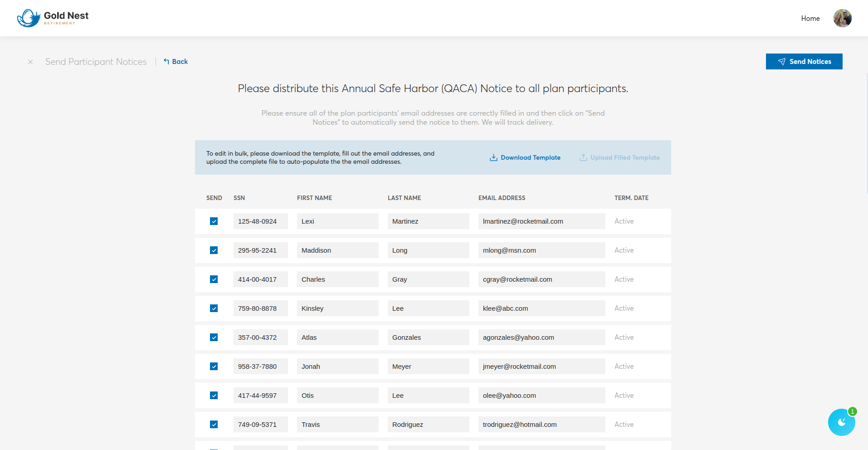Uncheck send for Maddison Long
This screenshot has width=868, height=450.
[214, 250]
